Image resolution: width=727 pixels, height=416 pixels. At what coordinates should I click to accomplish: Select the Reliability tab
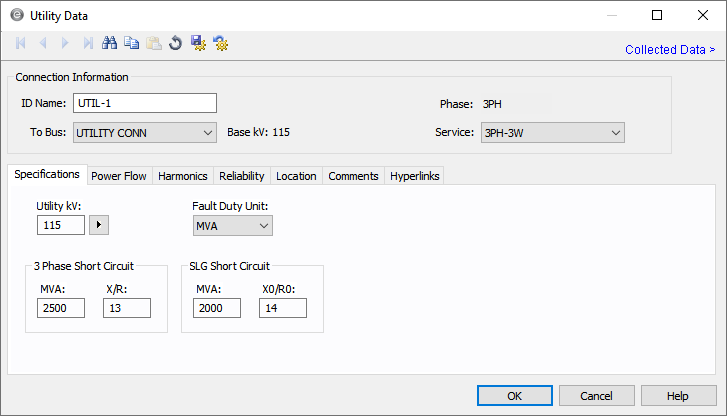[242, 176]
